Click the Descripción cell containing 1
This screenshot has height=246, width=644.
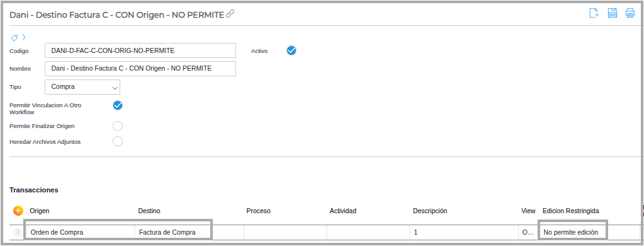(464, 232)
